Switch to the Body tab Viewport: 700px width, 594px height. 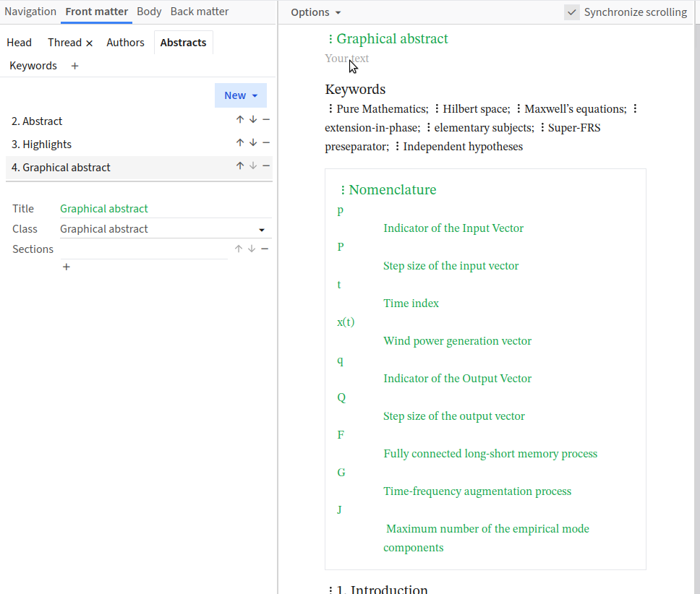coord(149,12)
